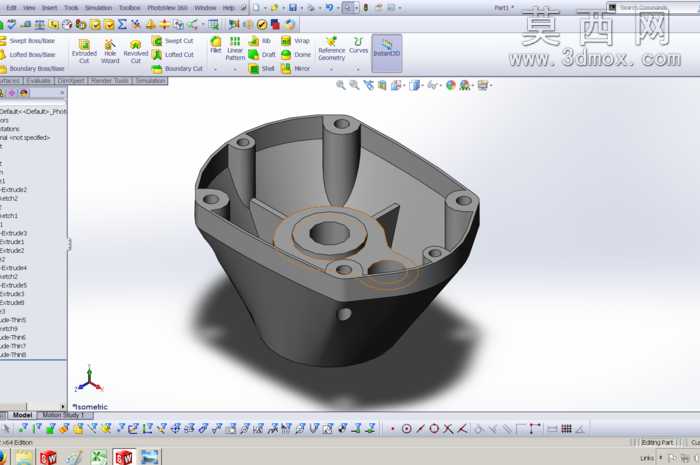Image resolution: width=700 pixels, height=465 pixels.
Task: Open the Firefox taskbar icon
Action: click(2, 457)
